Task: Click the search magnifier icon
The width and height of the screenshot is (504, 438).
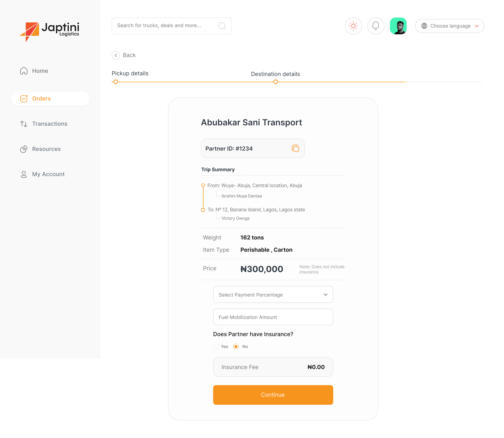Action: [x=222, y=26]
